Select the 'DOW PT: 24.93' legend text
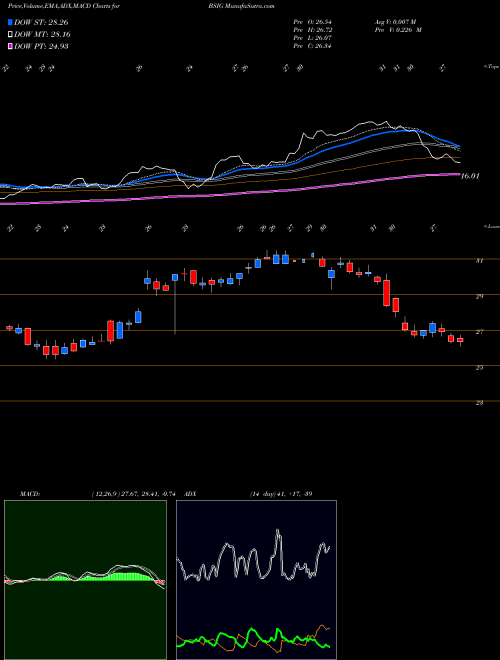This screenshot has width=500, height=660. (41, 46)
